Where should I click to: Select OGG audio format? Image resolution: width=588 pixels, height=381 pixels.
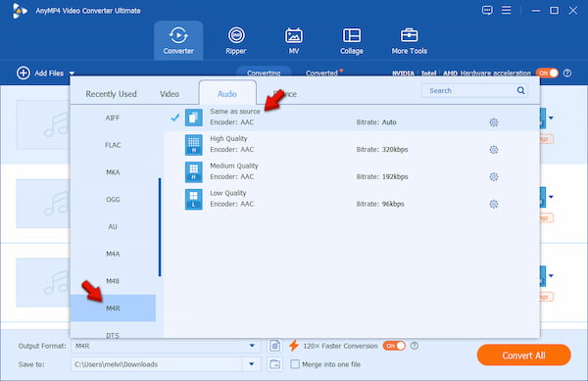click(x=113, y=200)
